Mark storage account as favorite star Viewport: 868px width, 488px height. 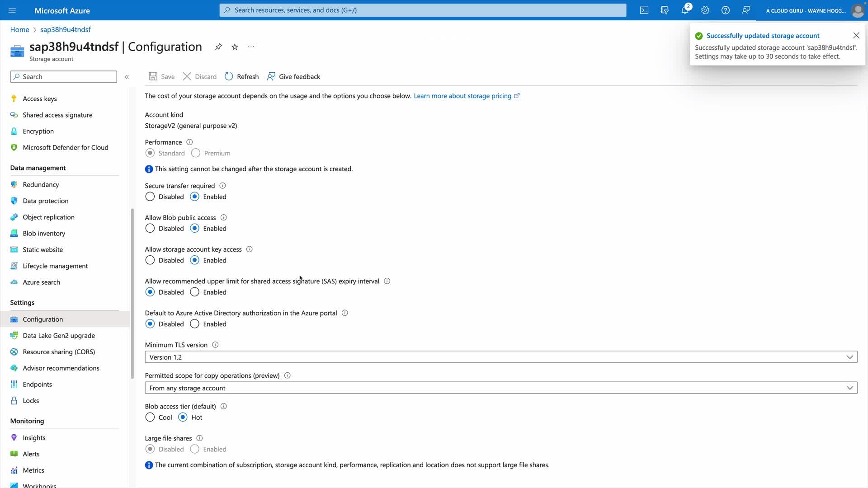pyautogui.click(x=235, y=47)
